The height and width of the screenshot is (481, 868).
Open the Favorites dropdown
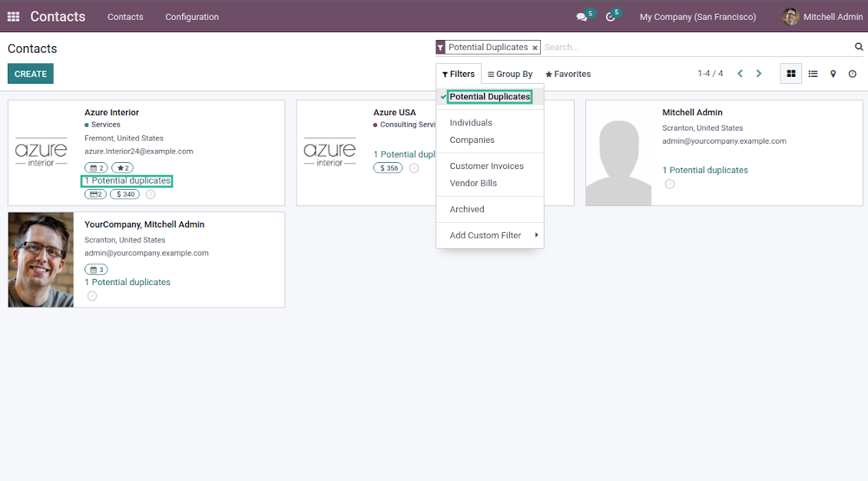568,75
